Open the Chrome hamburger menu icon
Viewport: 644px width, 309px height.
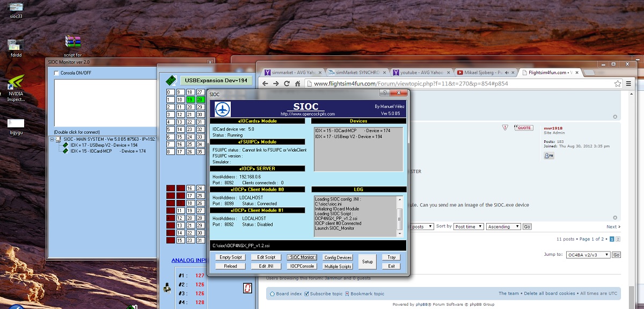point(630,84)
